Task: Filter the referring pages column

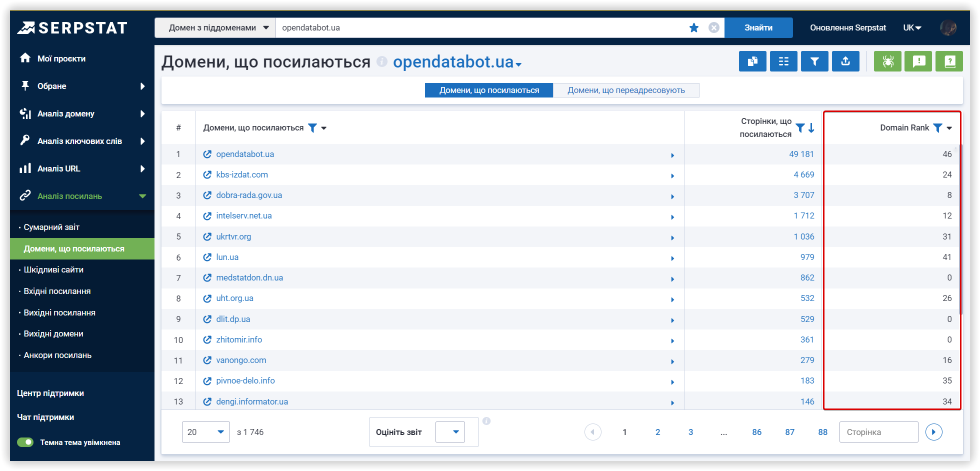Action: (x=800, y=128)
